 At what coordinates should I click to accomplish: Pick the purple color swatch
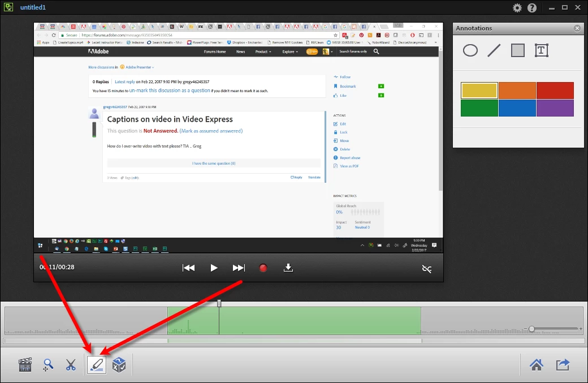tap(555, 108)
